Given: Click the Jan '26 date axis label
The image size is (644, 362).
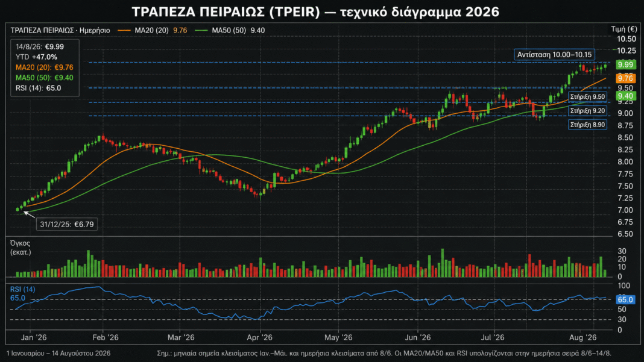Looking at the screenshot, I should tap(34, 337).
